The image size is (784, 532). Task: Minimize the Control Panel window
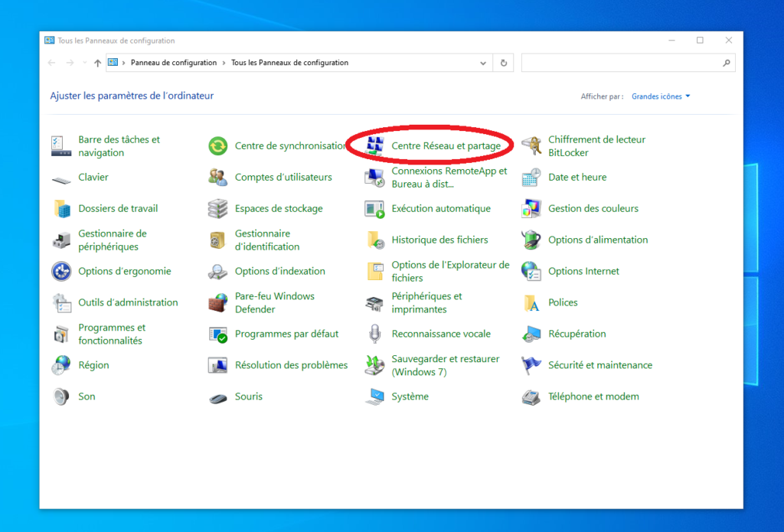(x=672, y=41)
